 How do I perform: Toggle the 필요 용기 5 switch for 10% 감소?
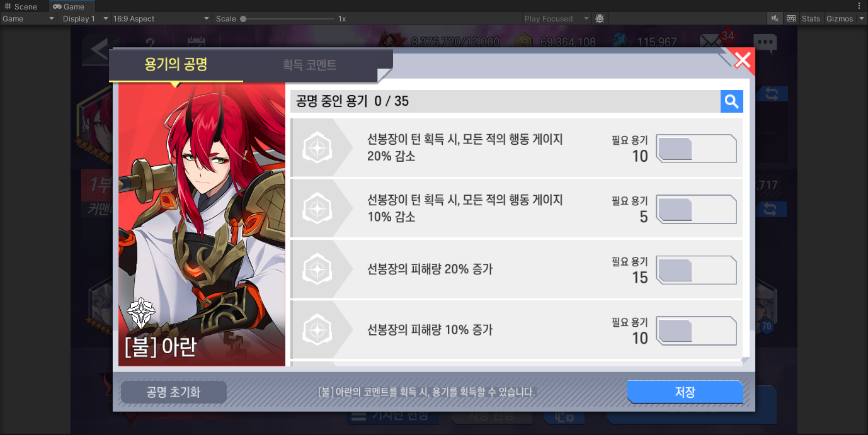[x=697, y=209]
